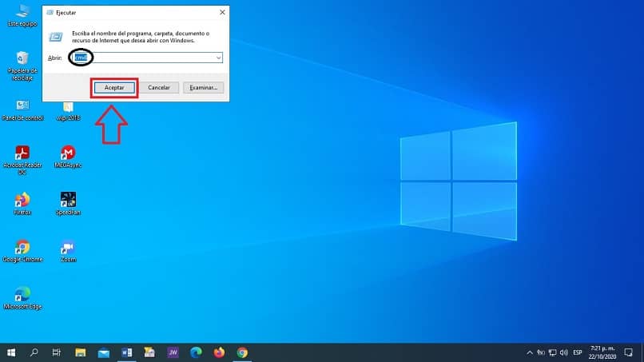Open Mail app from taskbar

(104, 352)
